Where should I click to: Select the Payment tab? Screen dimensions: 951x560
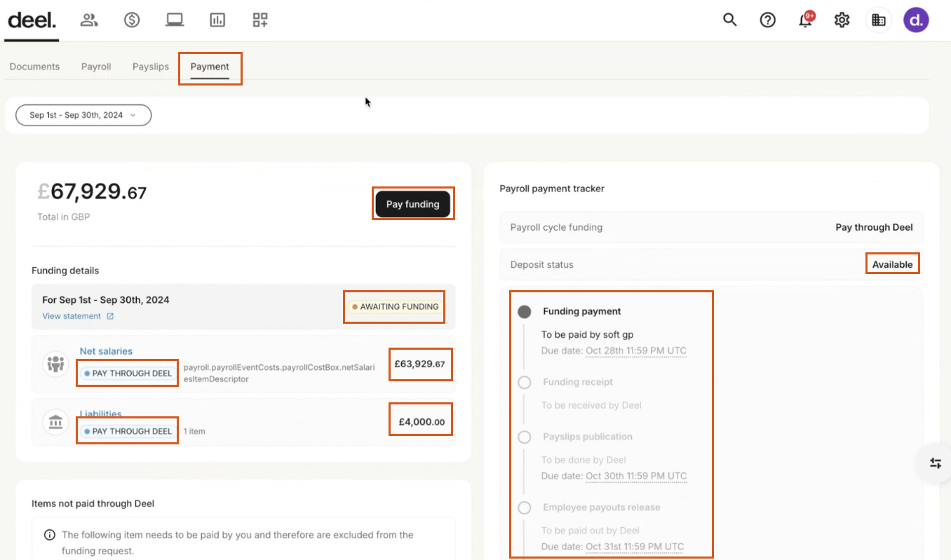[210, 67]
